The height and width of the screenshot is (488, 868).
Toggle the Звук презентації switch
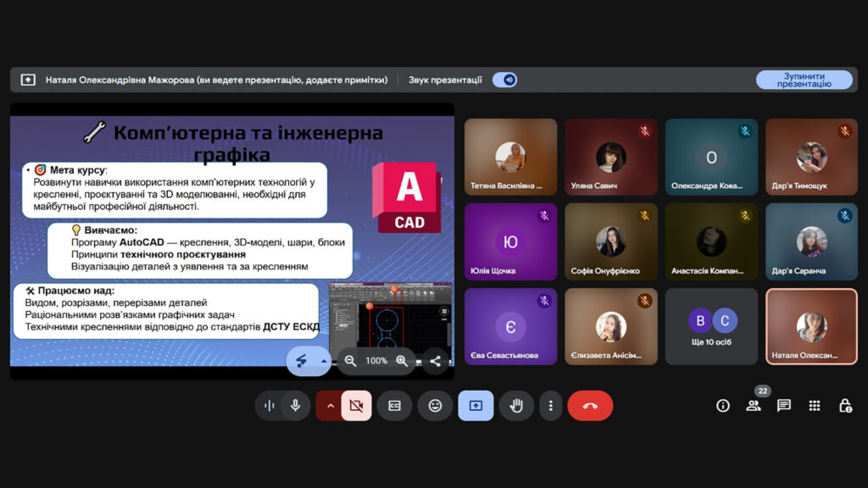[505, 80]
